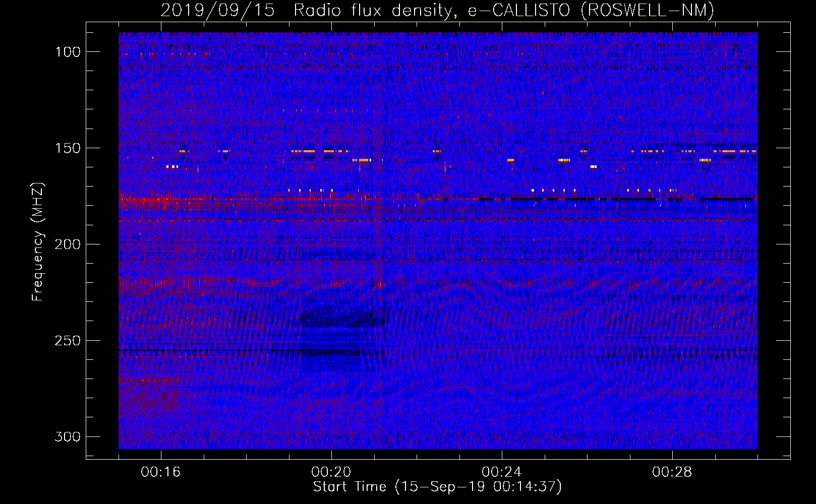Click the 100 frequency tick label
The image size is (816, 504).
(68, 52)
